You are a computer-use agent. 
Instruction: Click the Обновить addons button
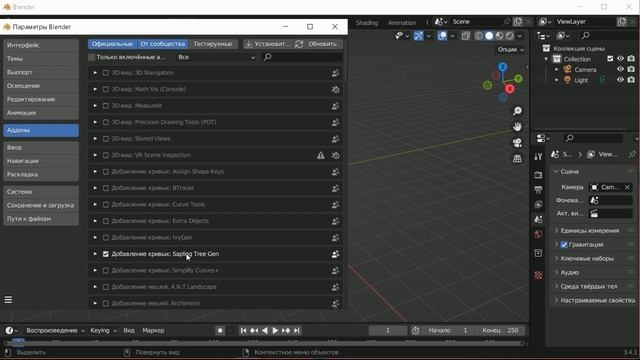click(x=318, y=44)
